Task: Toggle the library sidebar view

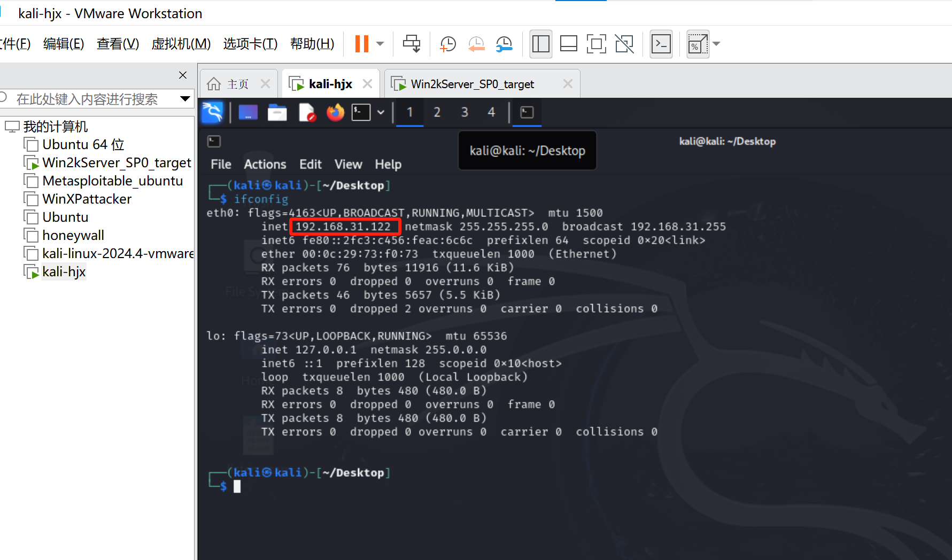Action: point(541,44)
